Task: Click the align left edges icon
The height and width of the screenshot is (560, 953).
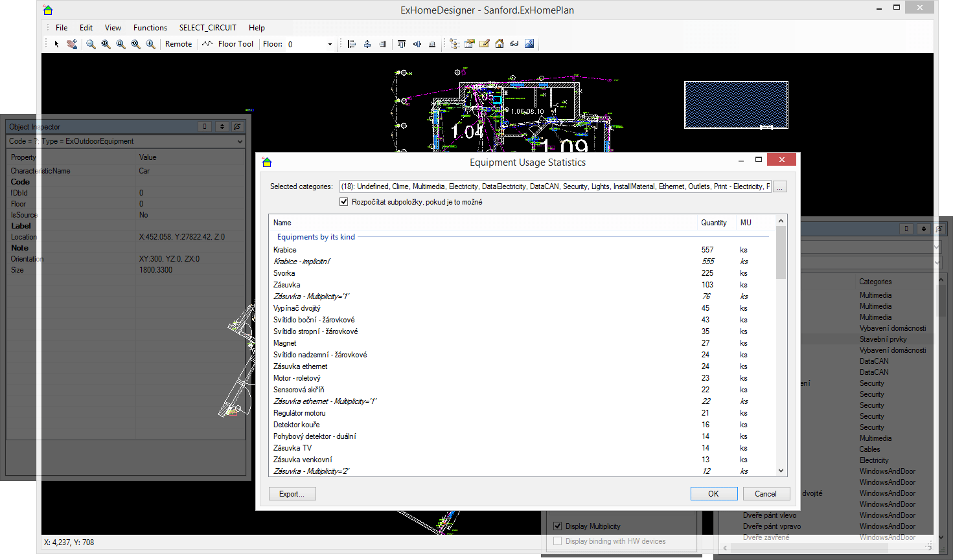Action: tap(352, 44)
